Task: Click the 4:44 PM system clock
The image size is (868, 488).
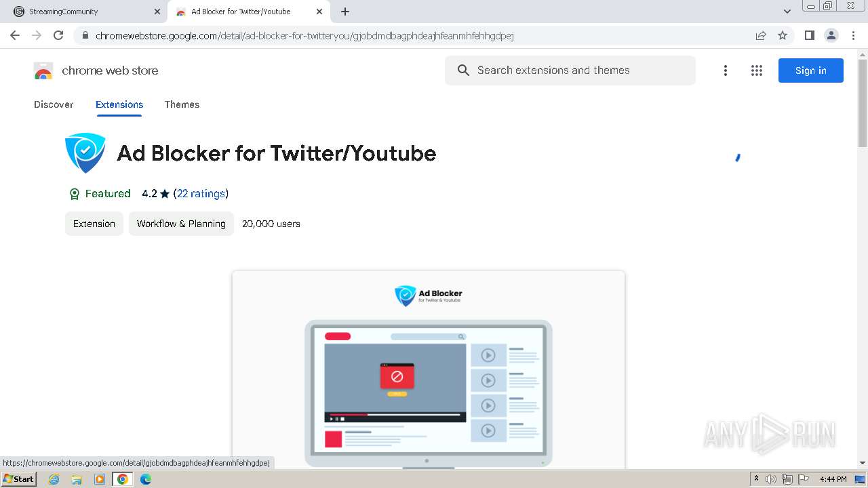Action: (x=833, y=479)
